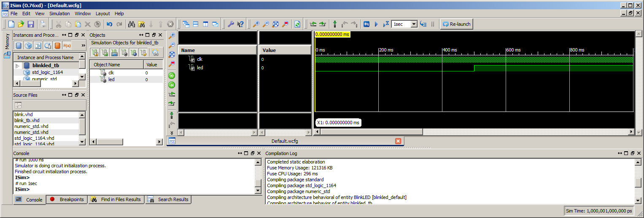Viewport: 644px width, 218px height.
Task: Tile windows horizontally from the toolbar
Action: [x=196, y=24]
